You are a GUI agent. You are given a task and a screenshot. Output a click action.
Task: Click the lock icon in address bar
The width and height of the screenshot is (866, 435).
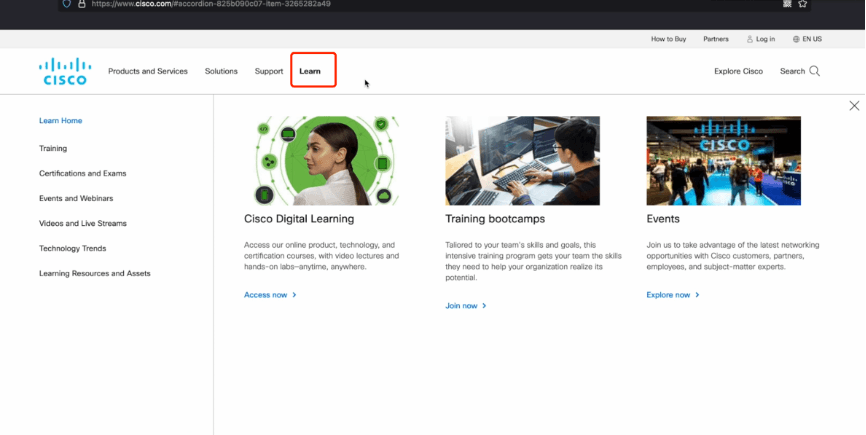coord(82,4)
